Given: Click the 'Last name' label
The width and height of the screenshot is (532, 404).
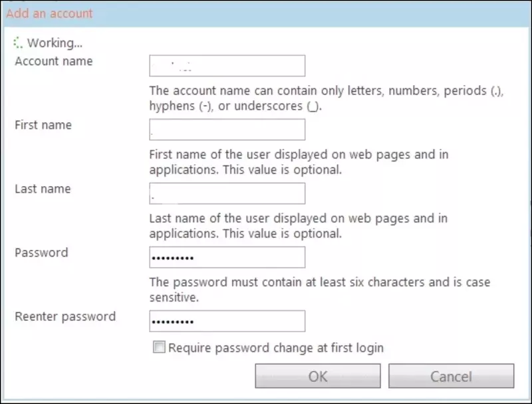Looking at the screenshot, I should pyautogui.click(x=43, y=189).
